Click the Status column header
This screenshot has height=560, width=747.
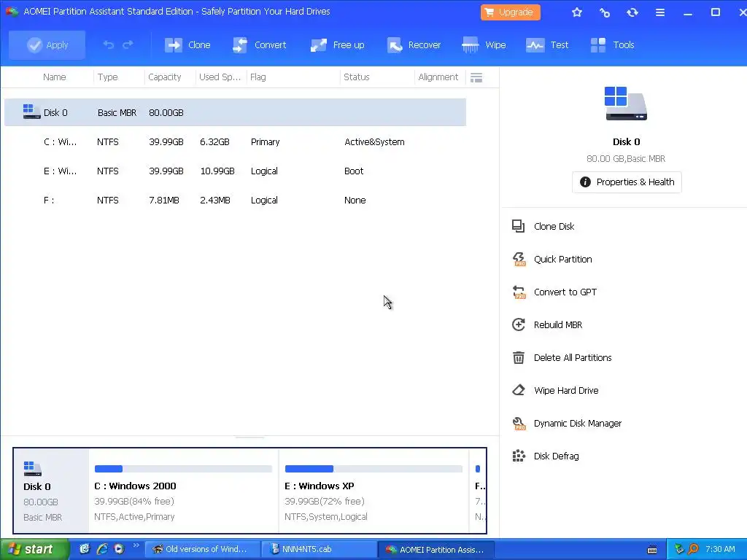pos(356,77)
